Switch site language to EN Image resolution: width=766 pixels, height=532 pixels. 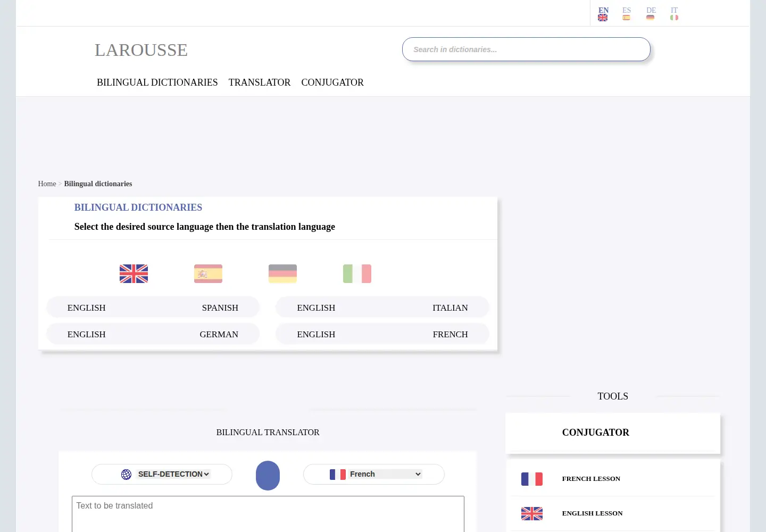point(603,14)
